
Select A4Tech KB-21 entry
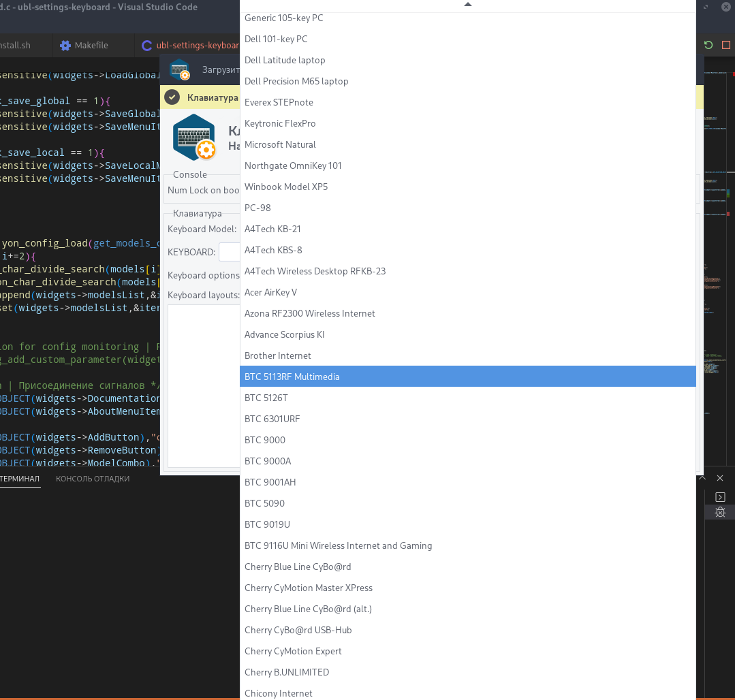[x=467, y=229]
